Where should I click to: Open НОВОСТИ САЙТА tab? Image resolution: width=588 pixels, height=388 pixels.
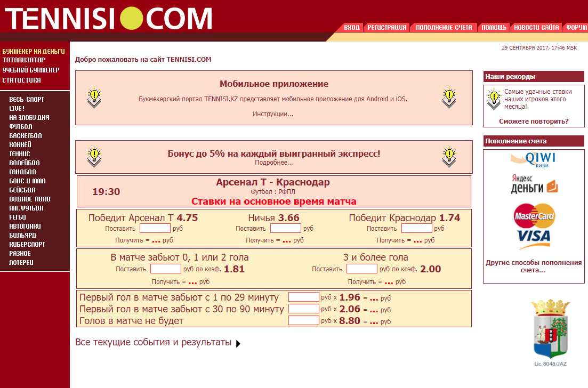(x=536, y=27)
